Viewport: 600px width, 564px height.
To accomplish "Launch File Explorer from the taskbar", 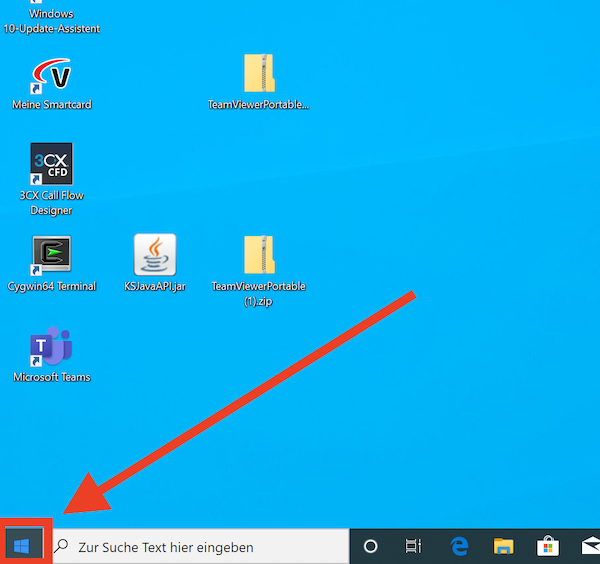I will click(504, 546).
